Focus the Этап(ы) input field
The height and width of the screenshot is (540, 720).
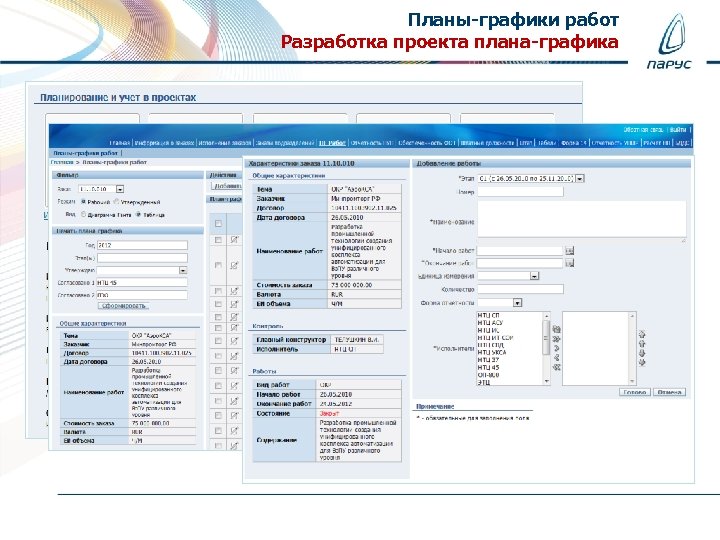[142, 258]
